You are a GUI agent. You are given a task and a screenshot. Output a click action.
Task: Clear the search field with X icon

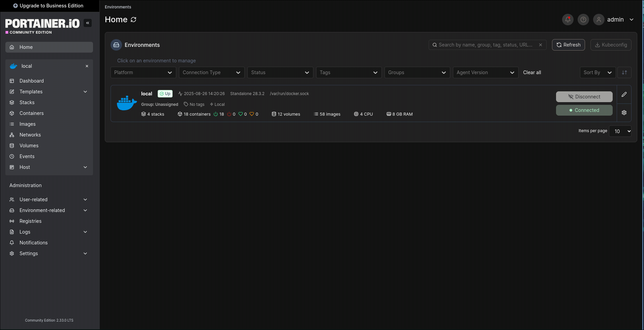[541, 45]
